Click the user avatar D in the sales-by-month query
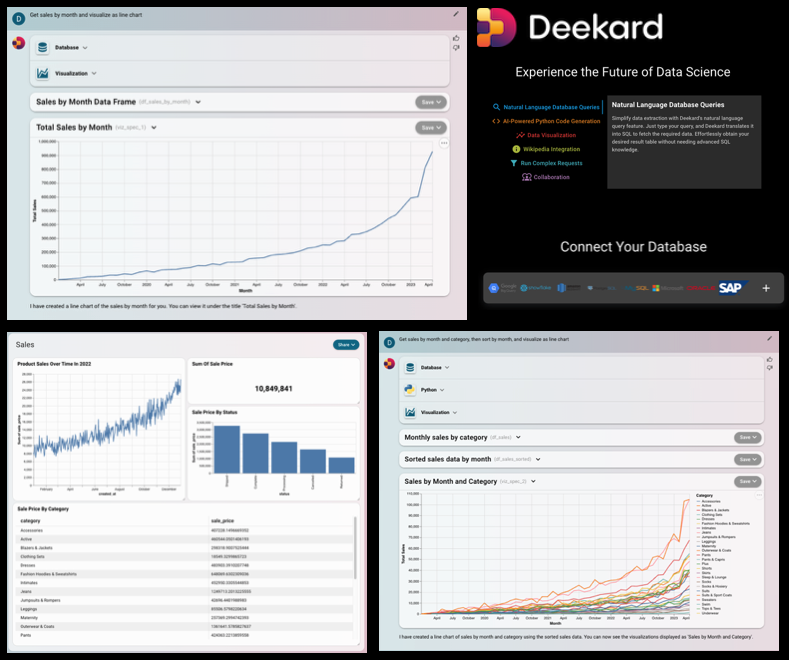 (19, 19)
